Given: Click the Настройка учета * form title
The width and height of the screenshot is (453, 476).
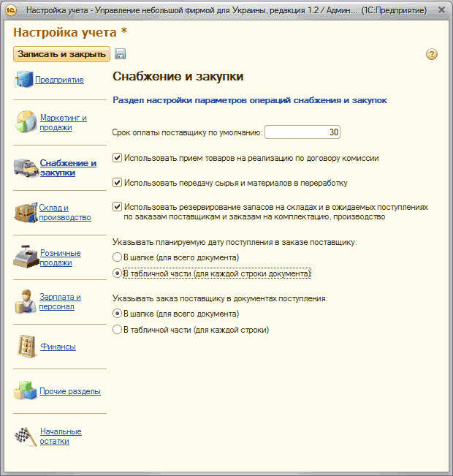Looking at the screenshot, I should coord(70,32).
